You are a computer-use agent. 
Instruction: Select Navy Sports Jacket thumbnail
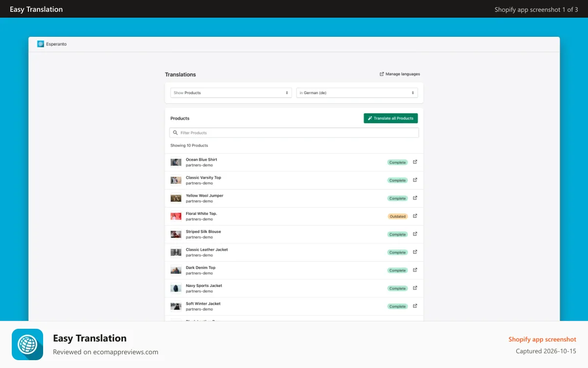[176, 288]
